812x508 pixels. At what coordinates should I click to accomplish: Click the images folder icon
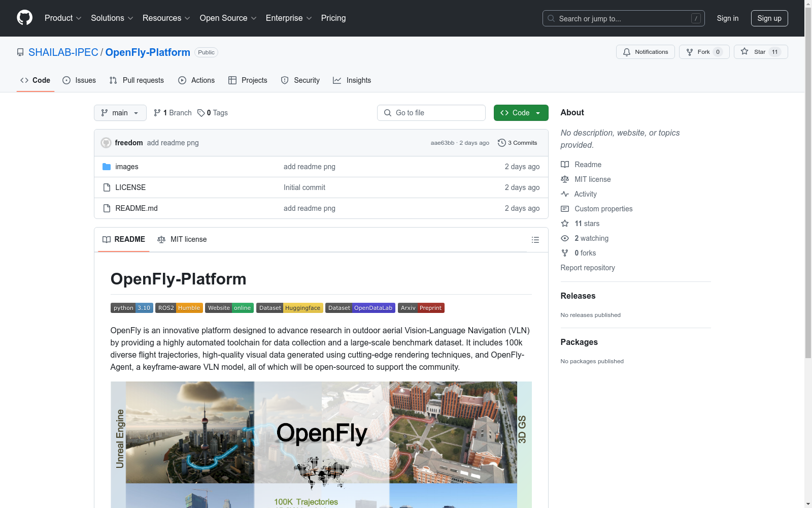click(x=107, y=167)
